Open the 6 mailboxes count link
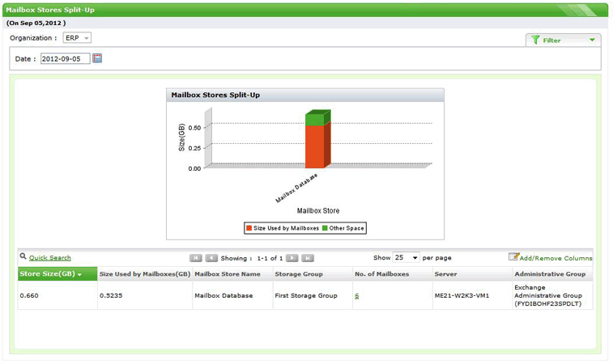Viewport: 613px width, 364px height. (356, 296)
